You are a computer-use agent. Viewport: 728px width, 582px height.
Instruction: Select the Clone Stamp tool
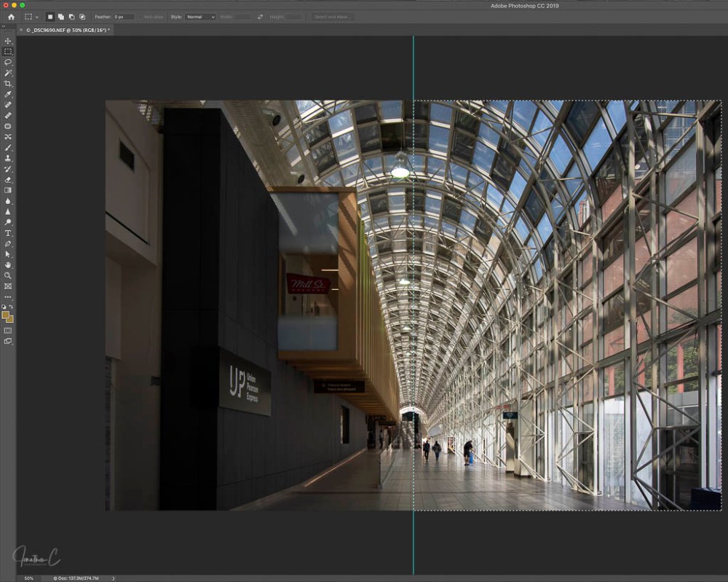[8, 158]
